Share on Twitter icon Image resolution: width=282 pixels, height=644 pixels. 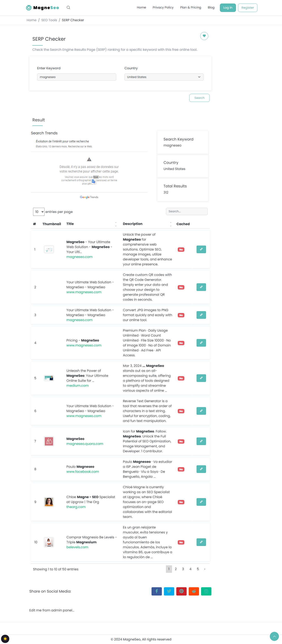pyautogui.click(x=169, y=591)
